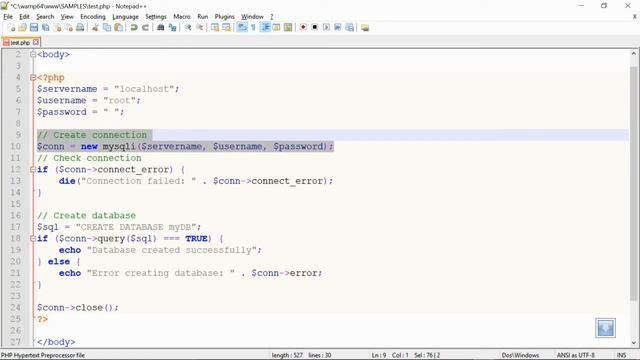Open the File menu
The width and height of the screenshot is (640, 360).
click(8, 17)
